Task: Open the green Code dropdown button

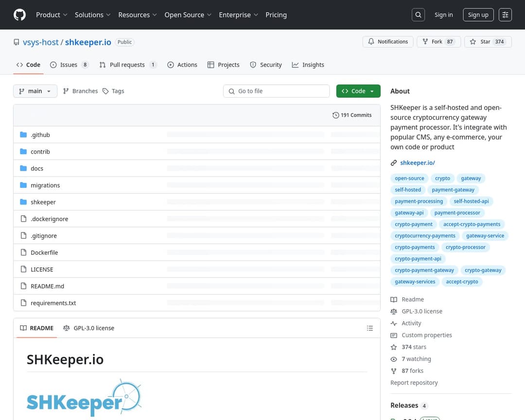Action: [358, 91]
